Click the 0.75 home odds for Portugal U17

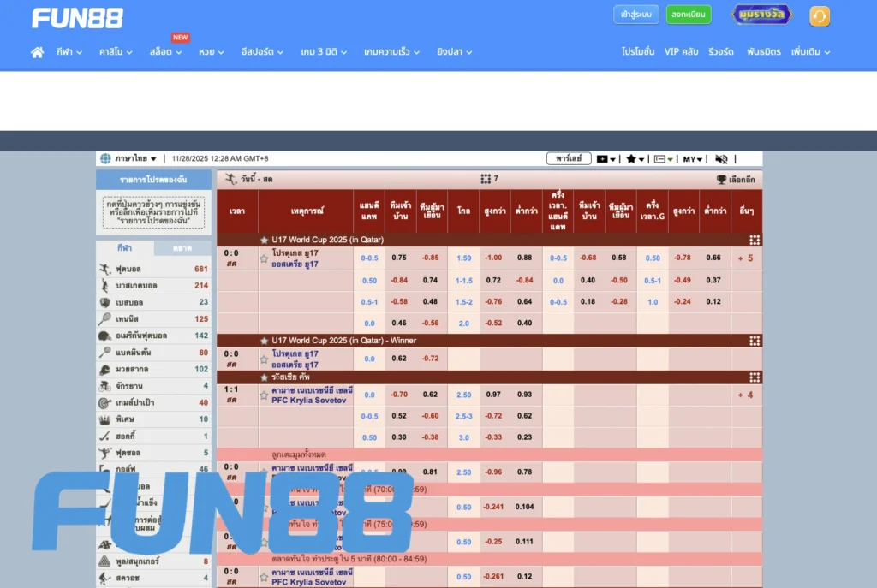pos(399,258)
